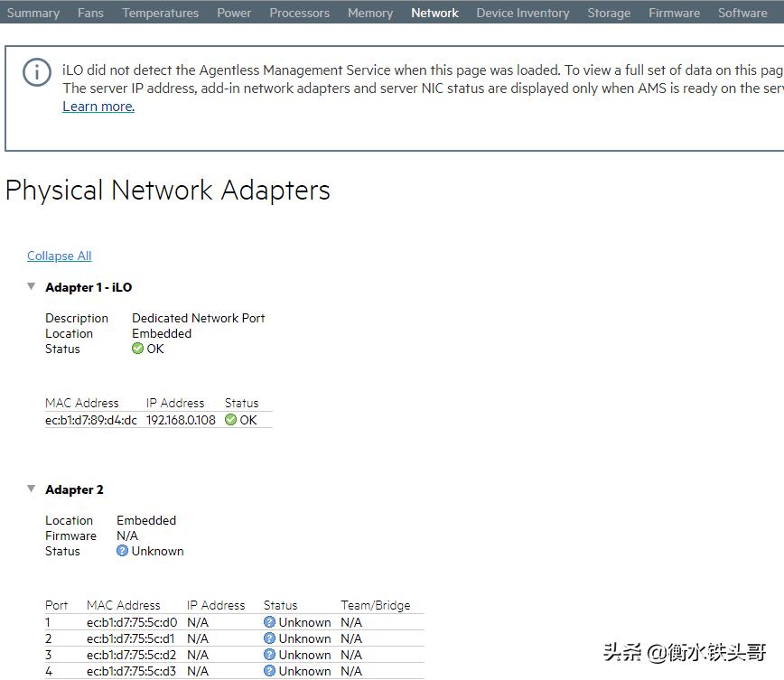
Task: Click the info icon in the AMS notice
Action: [36, 72]
